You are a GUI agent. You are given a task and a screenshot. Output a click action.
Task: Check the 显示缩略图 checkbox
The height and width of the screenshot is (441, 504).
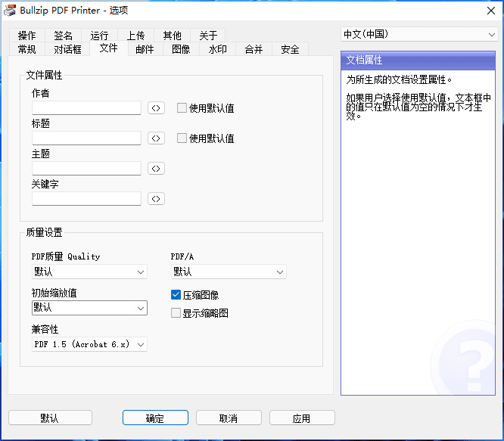click(176, 313)
